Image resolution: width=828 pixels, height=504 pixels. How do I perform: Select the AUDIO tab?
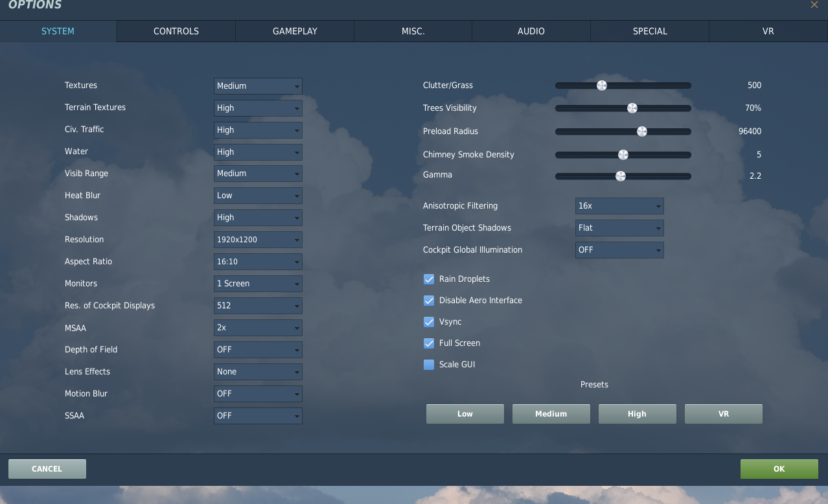click(x=531, y=31)
